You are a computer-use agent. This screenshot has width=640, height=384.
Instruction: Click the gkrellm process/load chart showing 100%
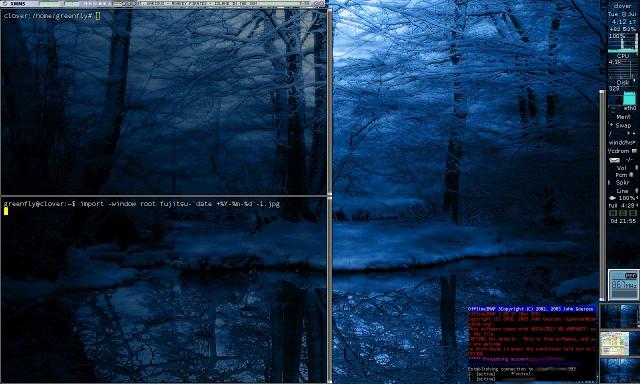coord(622,43)
